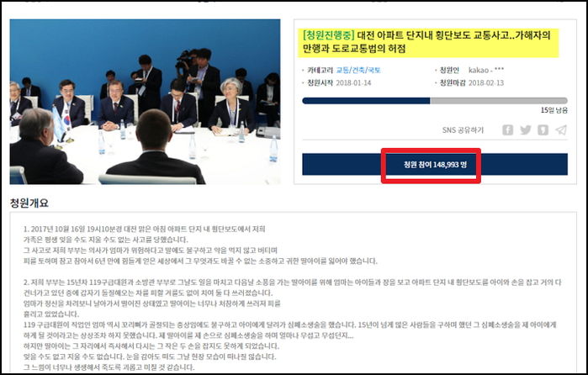Viewport: 588px width, 375px height.
Task: Click the line starting 그 느낌이 너무나 생생해서
Action: pyautogui.click(x=109, y=367)
